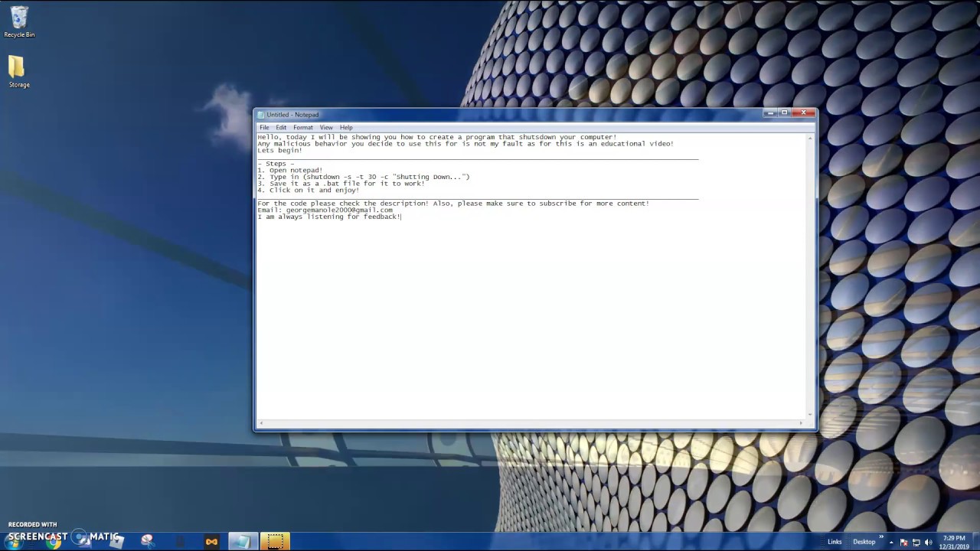Close the Untitled Notepad window
Viewport: 980px width, 551px height.
[x=802, y=113]
